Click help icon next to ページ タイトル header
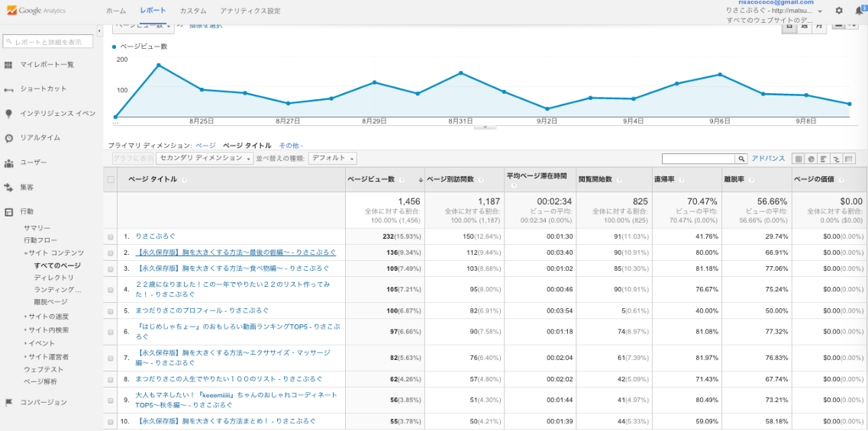Screen dimensions: 868x431 click(x=184, y=180)
